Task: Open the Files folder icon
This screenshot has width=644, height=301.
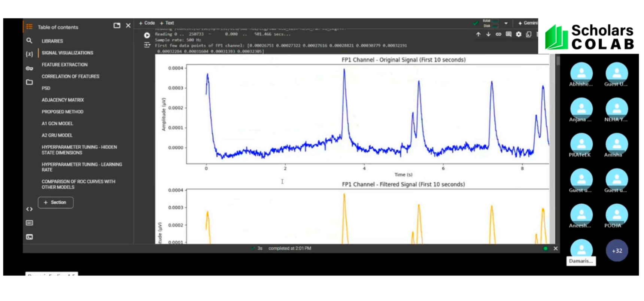Action: click(x=29, y=82)
